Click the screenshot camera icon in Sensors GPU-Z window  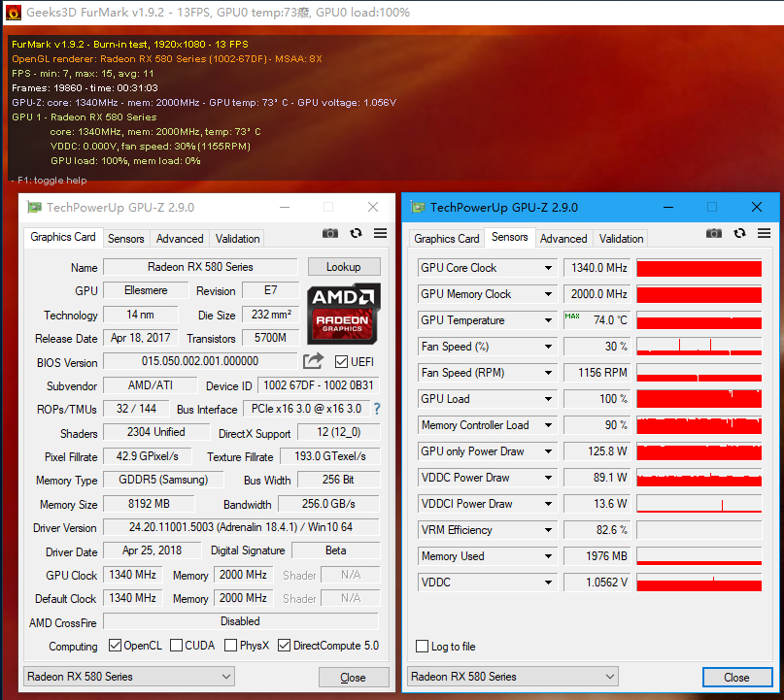pos(713,233)
